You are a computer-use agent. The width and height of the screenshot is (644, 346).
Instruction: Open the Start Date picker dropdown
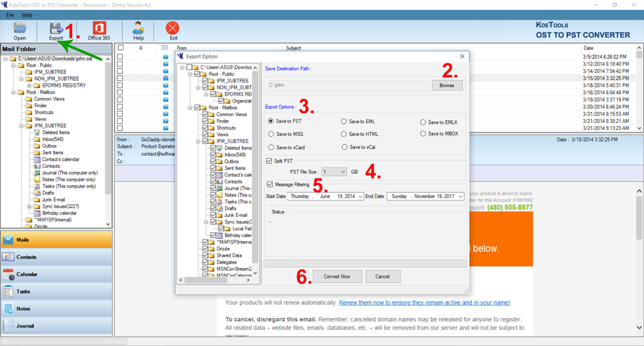tap(360, 196)
